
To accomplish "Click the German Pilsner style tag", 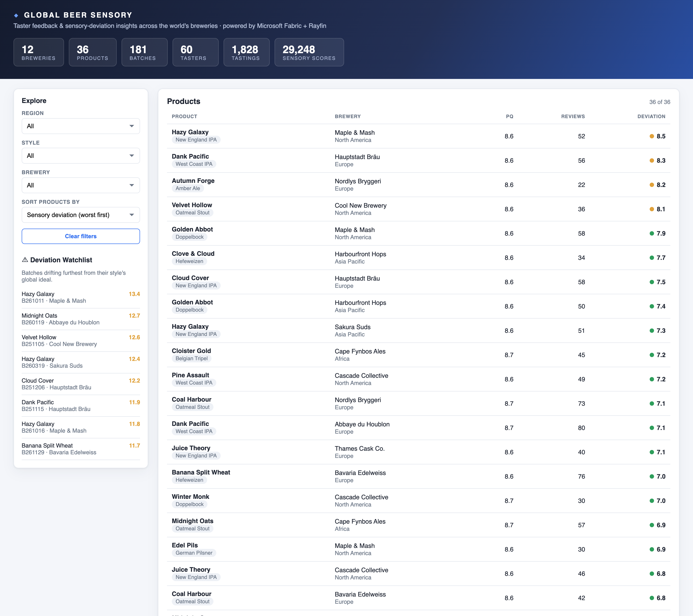I will [x=194, y=553].
